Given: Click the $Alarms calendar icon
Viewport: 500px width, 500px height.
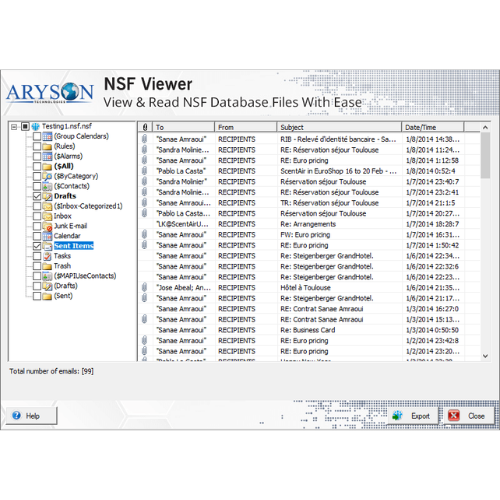Looking at the screenshot, I should [x=47, y=156].
